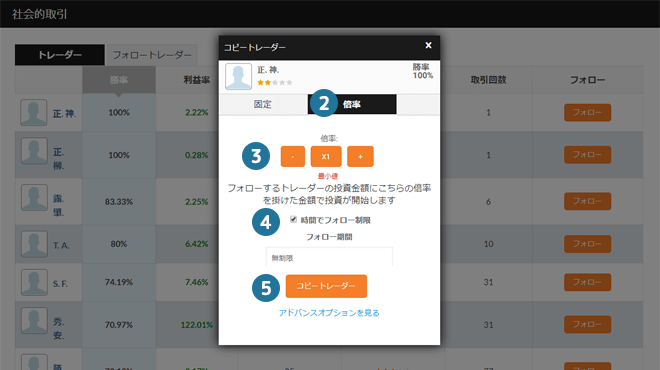Image resolution: width=660 pixels, height=370 pixels.
Task: Click 74.19% win rate cell
Action: [119, 282]
